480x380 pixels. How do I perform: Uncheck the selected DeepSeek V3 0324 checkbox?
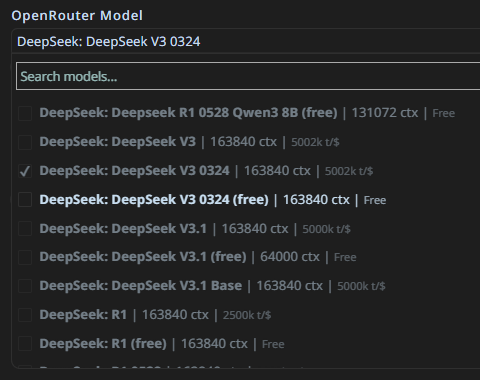point(25,171)
